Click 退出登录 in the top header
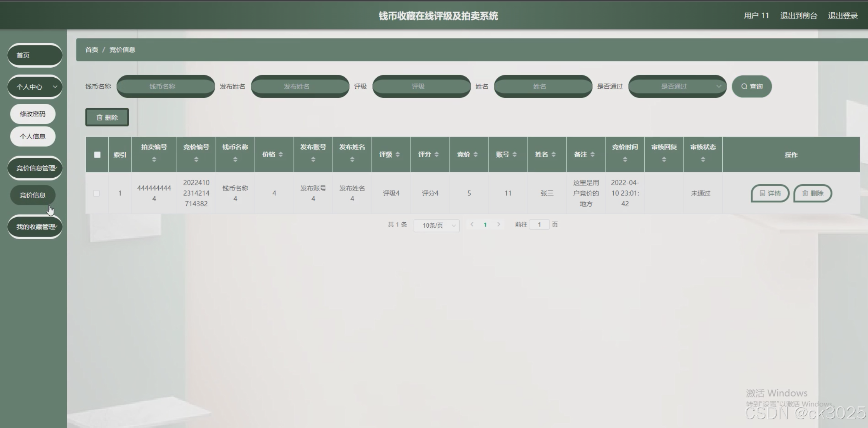868x428 pixels. 843,16
